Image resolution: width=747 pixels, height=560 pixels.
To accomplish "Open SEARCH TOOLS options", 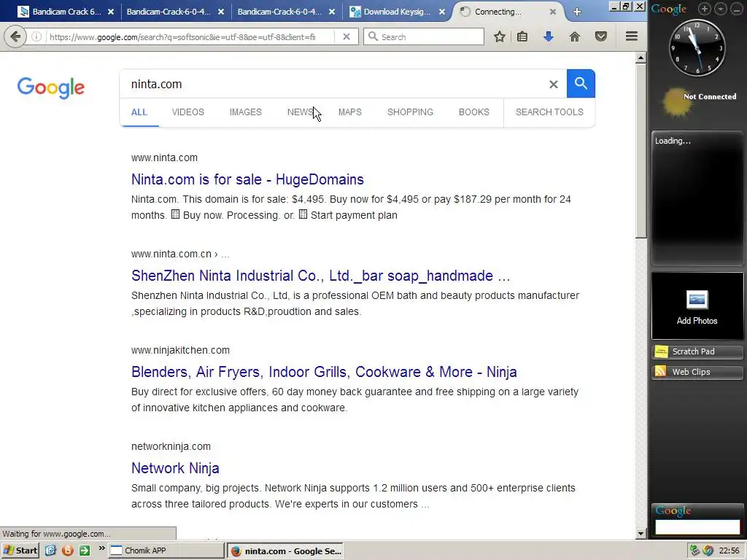I will [549, 112].
